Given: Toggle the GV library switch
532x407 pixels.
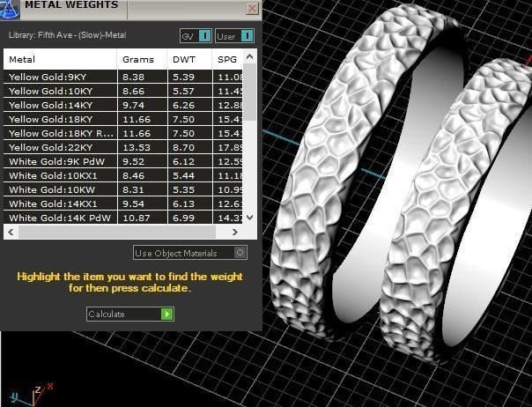Looking at the screenshot, I should tap(196, 35).
